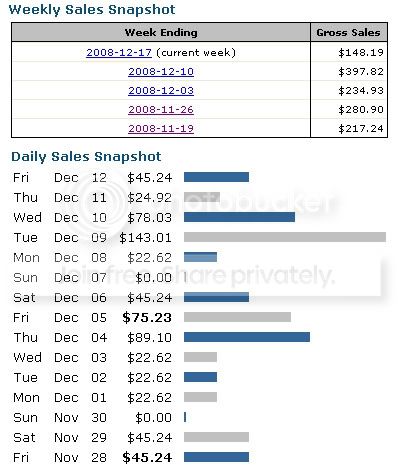Viewport: 400px width, 472px height.
Task: Open the 2008-11-26 week link
Action: [161, 110]
